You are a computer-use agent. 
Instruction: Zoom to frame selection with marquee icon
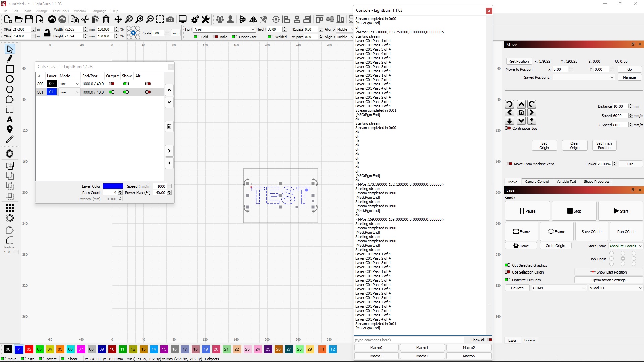point(160,19)
